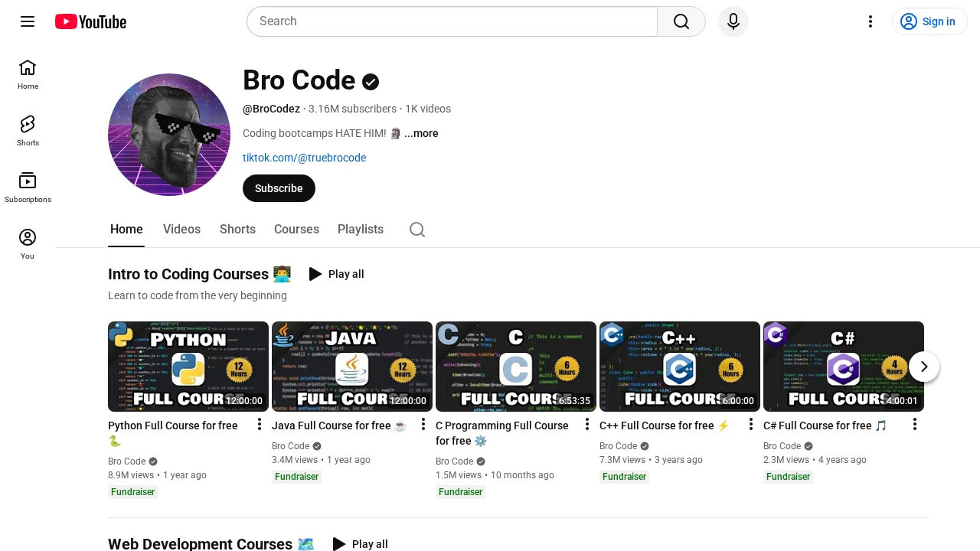980x551 pixels.
Task: Open the You sidebar section
Action: [28, 243]
